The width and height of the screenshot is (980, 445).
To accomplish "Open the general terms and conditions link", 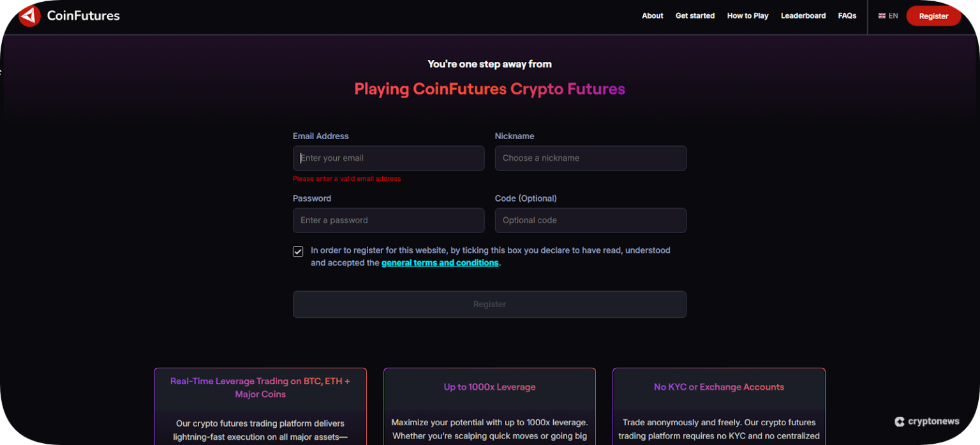I will pos(440,262).
